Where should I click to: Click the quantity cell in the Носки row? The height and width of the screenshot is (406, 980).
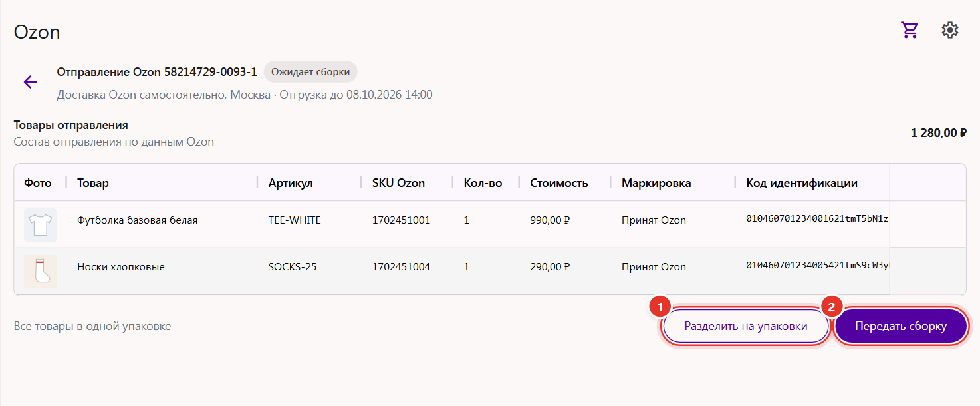[x=467, y=267]
